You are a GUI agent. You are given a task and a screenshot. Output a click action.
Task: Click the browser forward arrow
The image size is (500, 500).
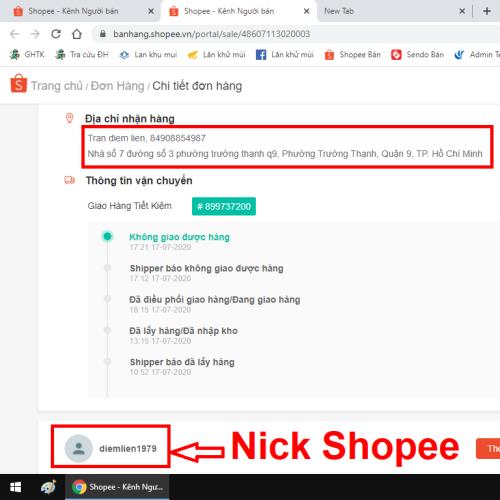tap(35, 34)
